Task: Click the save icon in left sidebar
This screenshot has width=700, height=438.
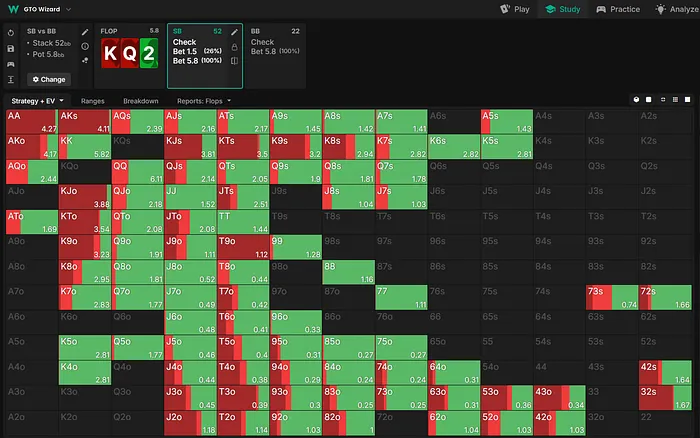Action: pos(10,47)
